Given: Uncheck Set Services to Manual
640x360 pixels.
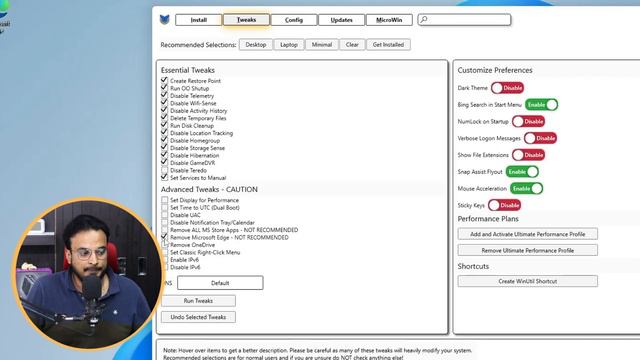Looking at the screenshot, I should click(x=164, y=177).
